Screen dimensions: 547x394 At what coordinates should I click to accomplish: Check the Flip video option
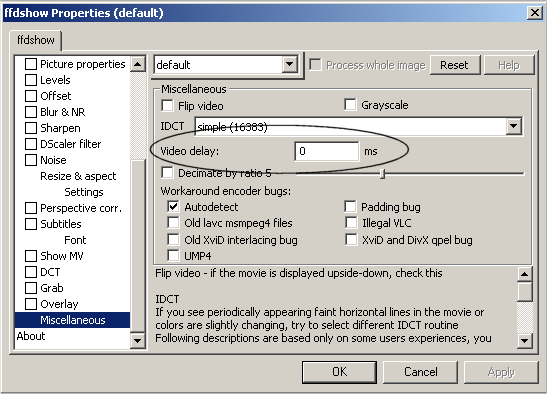click(167, 106)
